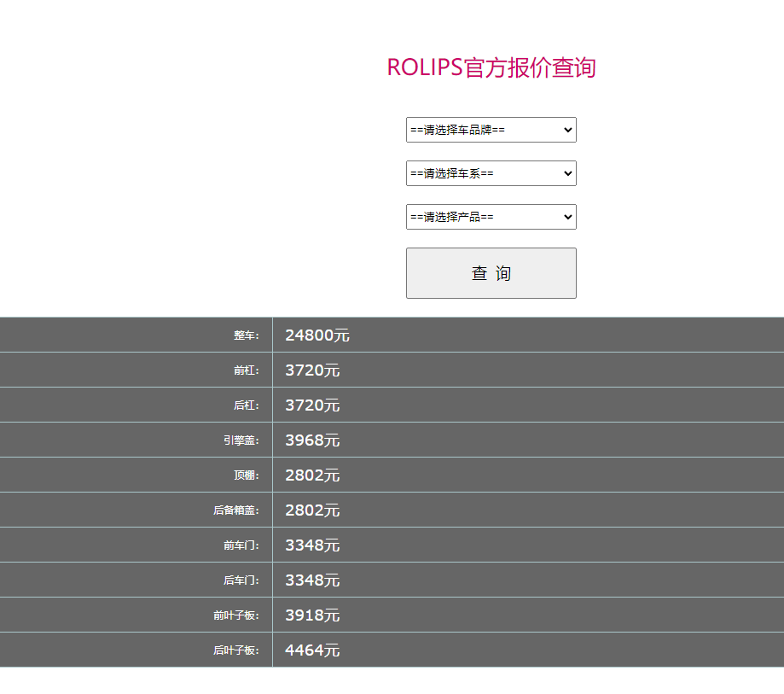Click the 3720元 price in 前杠 row
Screen dimensions: 784x694
click(312, 370)
